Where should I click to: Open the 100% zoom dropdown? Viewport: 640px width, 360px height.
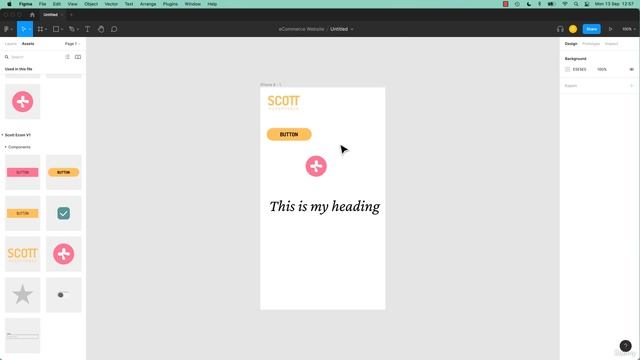click(x=629, y=29)
